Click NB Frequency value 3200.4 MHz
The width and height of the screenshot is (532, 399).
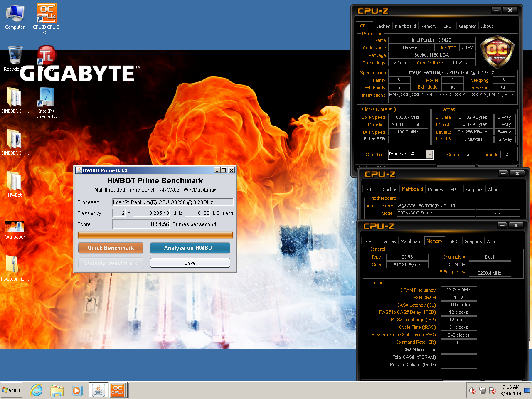[490, 273]
